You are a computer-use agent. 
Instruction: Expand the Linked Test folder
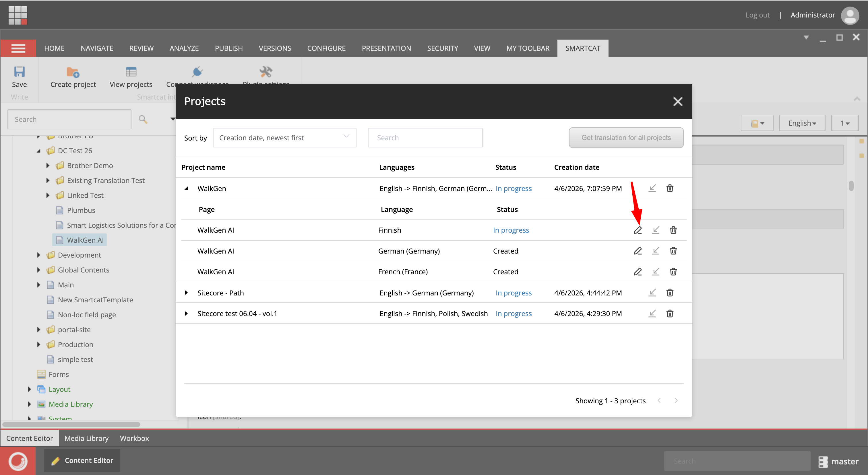point(48,195)
